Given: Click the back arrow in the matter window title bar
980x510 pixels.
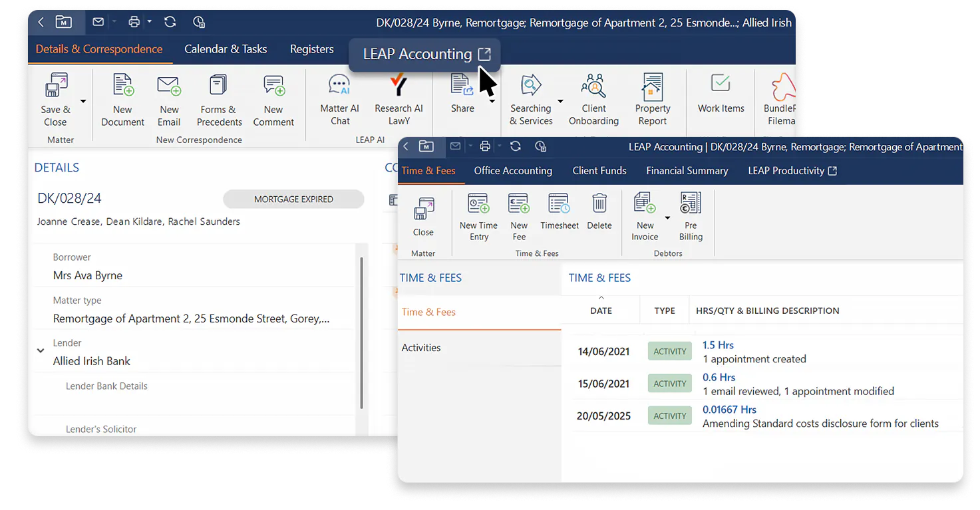Looking at the screenshot, I should (41, 22).
